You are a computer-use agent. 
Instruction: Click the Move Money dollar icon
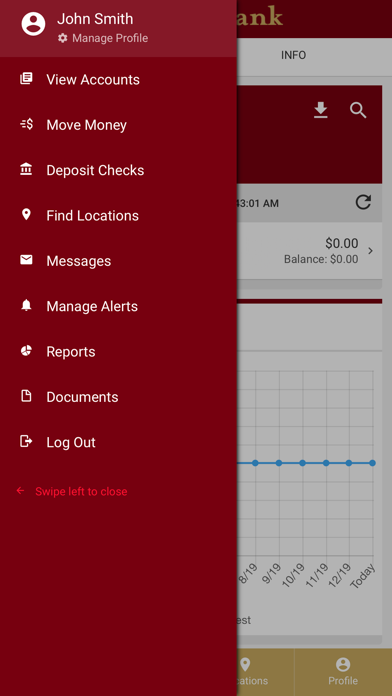coord(27,124)
